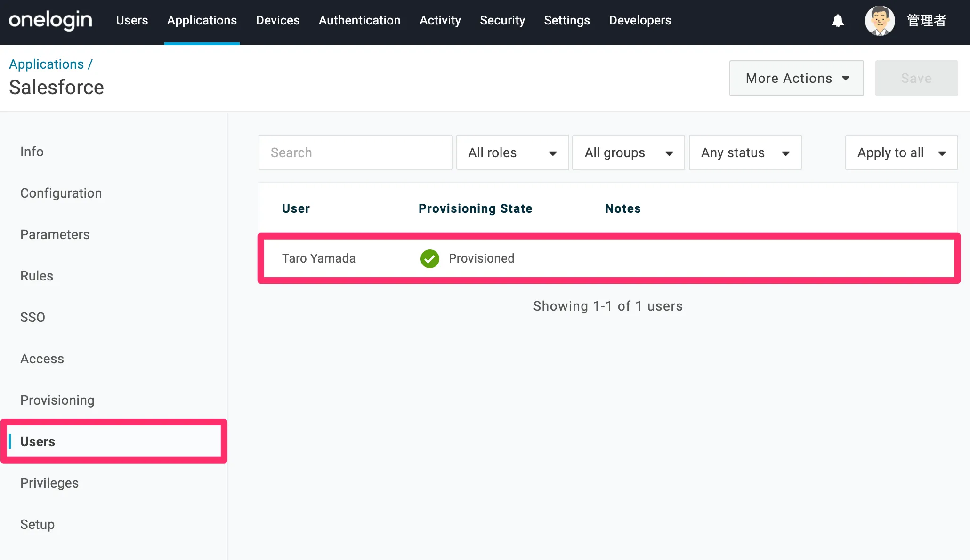Open the SSO side tab
The height and width of the screenshot is (560, 970).
click(32, 317)
